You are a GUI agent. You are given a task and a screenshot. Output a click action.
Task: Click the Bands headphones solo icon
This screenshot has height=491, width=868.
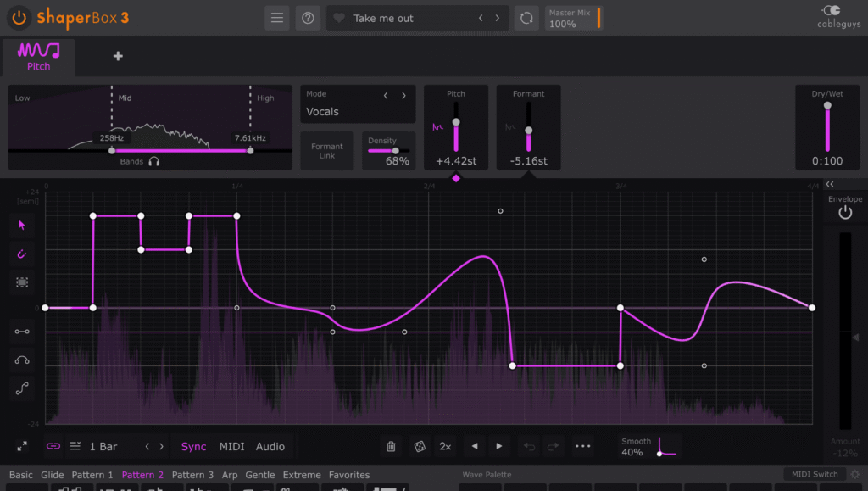click(154, 162)
